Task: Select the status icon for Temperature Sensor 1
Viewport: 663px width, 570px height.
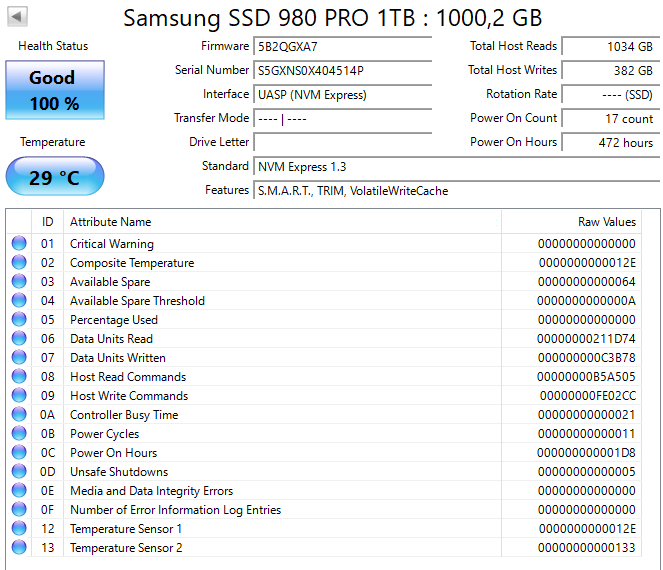Action: click(19, 529)
